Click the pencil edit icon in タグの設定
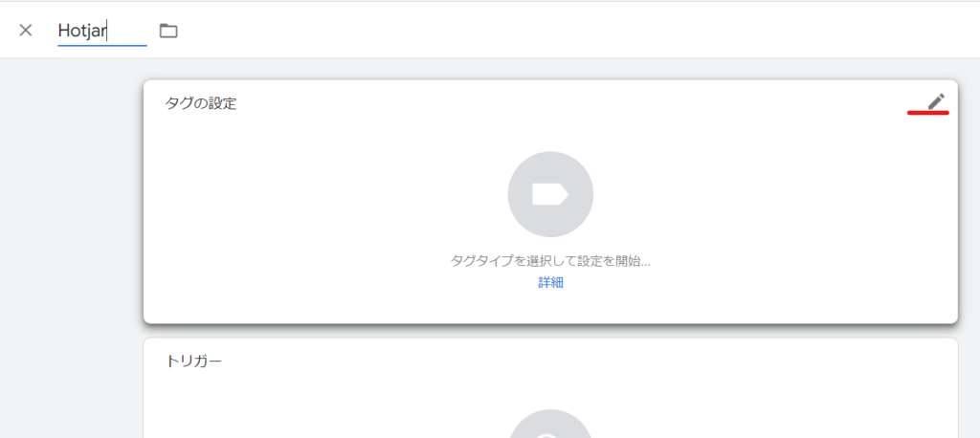The width and height of the screenshot is (980, 438). pos(936,101)
